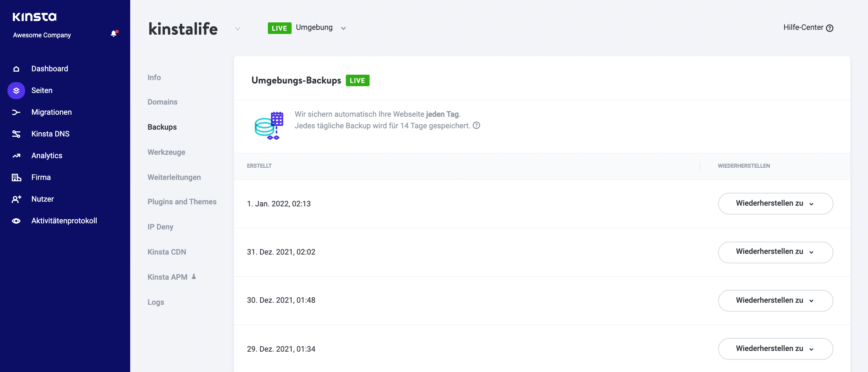Select the Analytics chart icon
Screen dimensions: 868x372
pos(16,155)
